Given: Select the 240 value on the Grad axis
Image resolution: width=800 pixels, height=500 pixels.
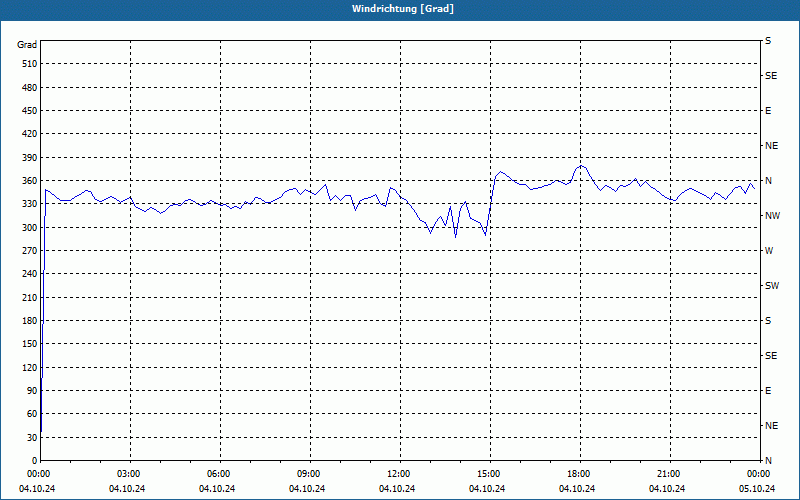Looking at the screenshot, I should click(x=30, y=273).
